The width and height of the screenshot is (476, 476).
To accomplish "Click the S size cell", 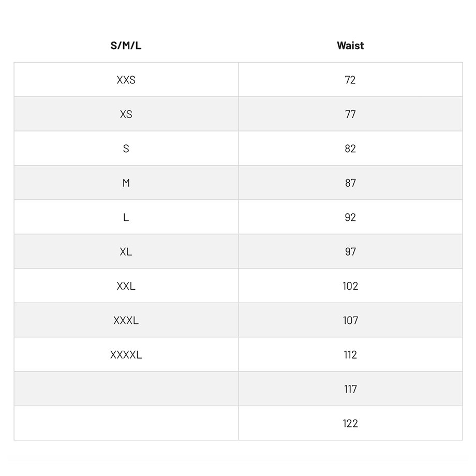I will click(126, 148).
